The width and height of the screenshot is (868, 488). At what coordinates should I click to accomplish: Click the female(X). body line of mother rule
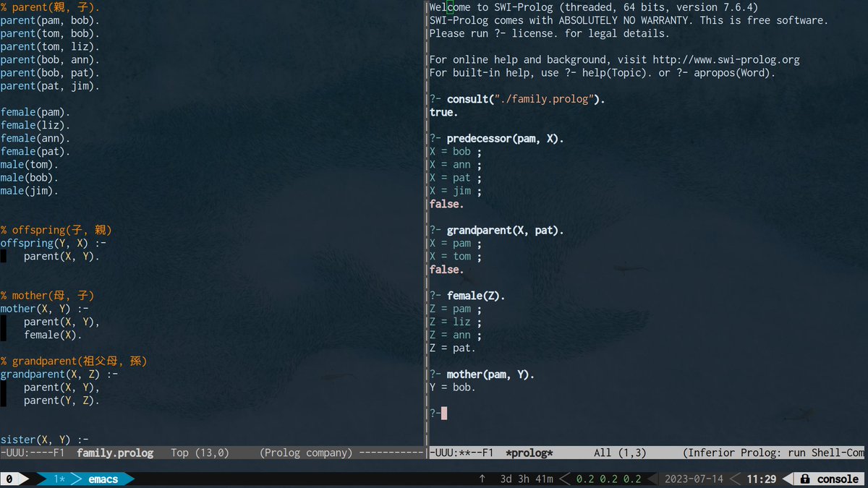(x=53, y=335)
